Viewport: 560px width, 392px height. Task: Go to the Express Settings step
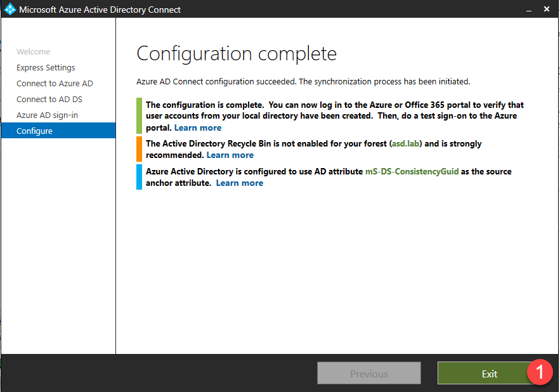tap(46, 68)
